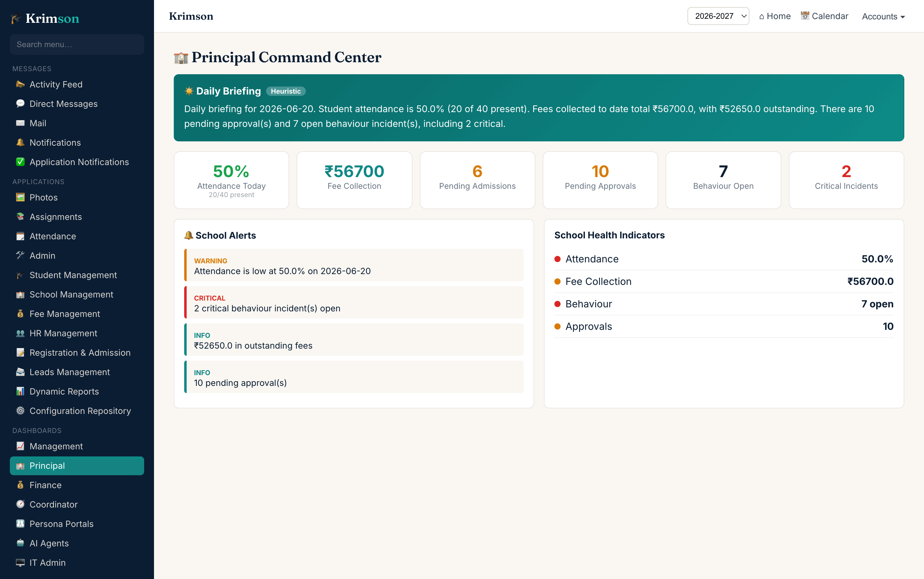Open the Pending Approvals stat card

(x=600, y=180)
